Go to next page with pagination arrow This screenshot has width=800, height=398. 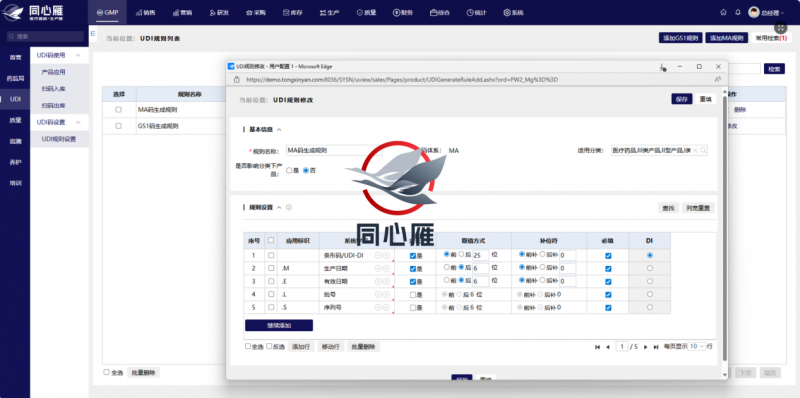coord(645,347)
